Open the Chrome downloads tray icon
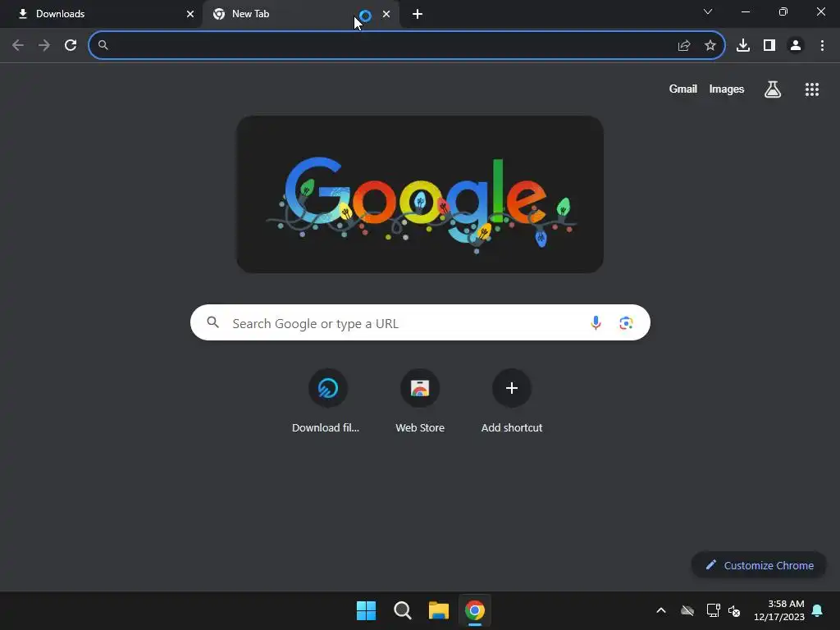The image size is (840, 630). [743, 46]
